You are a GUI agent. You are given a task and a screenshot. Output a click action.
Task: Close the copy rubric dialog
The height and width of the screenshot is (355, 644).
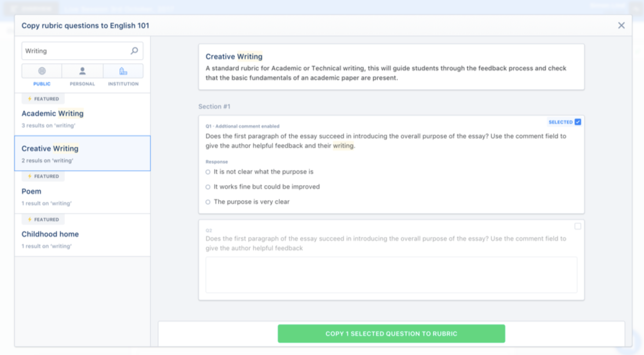click(621, 25)
